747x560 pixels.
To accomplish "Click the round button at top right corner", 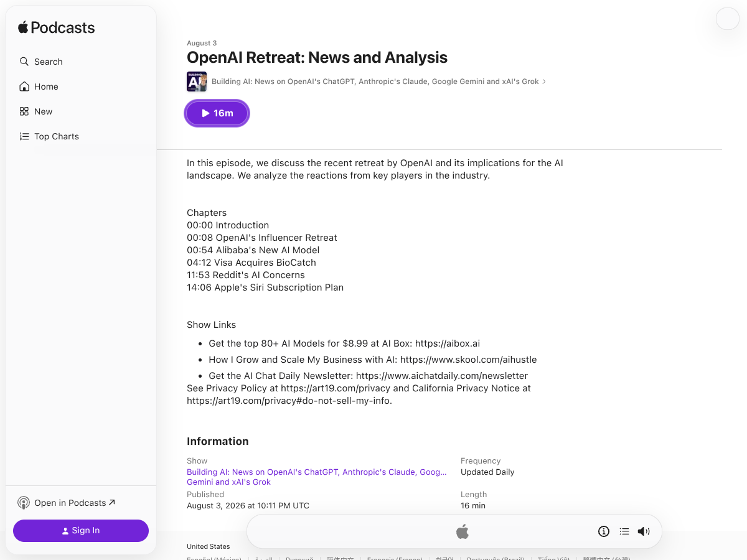I will tap(728, 19).
